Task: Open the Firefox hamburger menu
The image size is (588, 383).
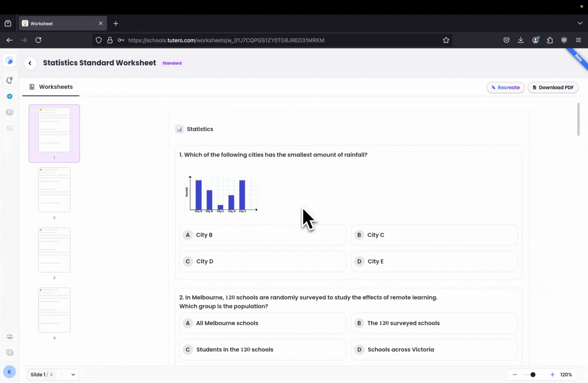Action: point(578,40)
